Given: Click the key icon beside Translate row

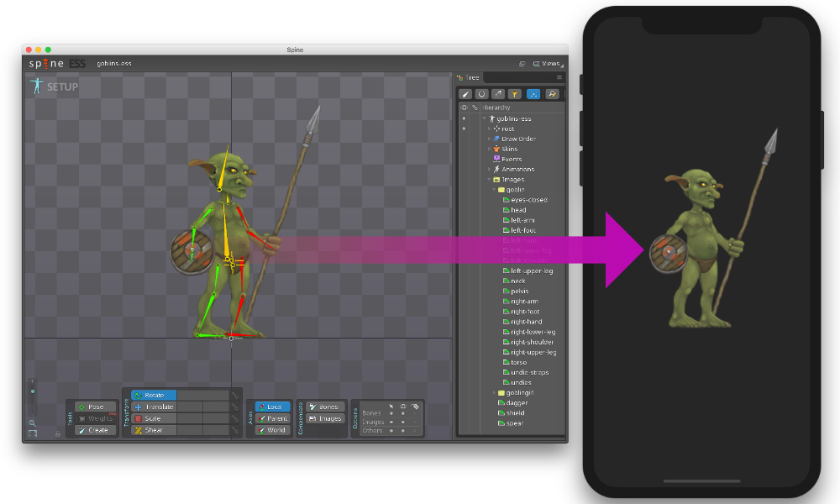Looking at the screenshot, I should 235,407.
